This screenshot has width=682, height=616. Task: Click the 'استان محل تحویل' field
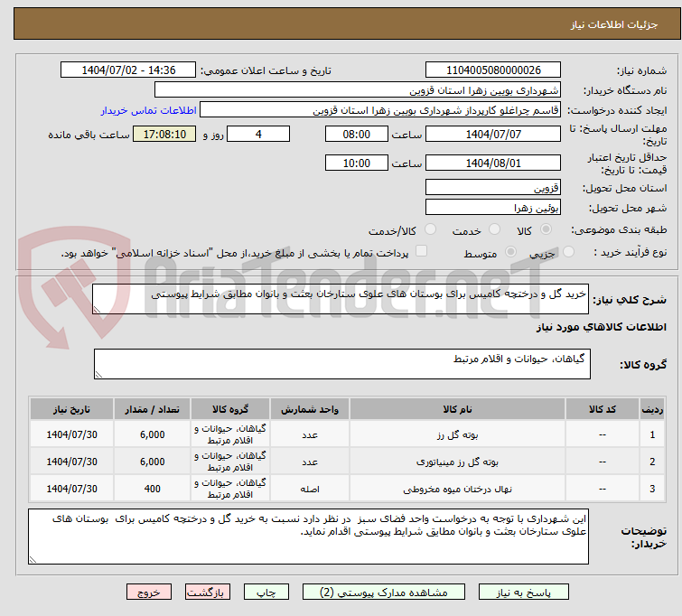click(492, 188)
